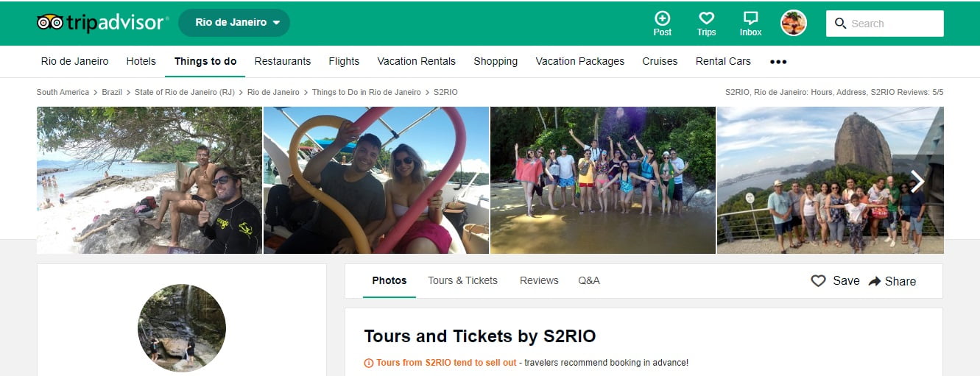Click the user profile avatar
The height and width of the screenshot is (376, 980).
pyautogui.click(x=794, y=23)
